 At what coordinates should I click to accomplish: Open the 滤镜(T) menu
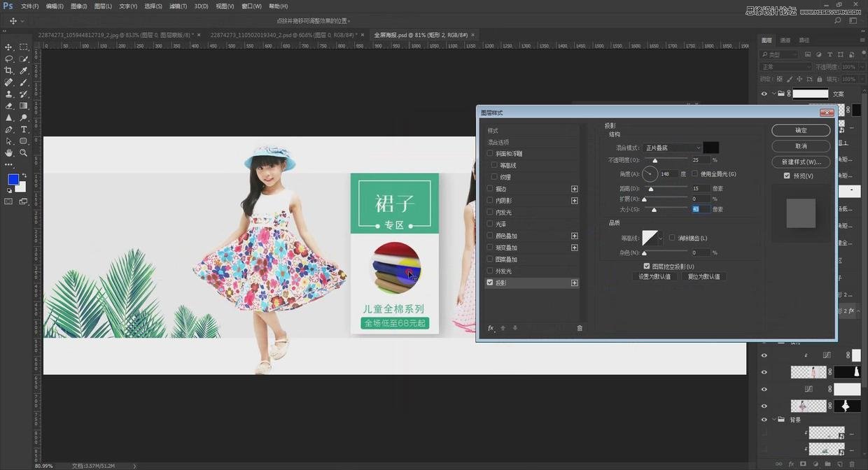(x=178, y=6)
